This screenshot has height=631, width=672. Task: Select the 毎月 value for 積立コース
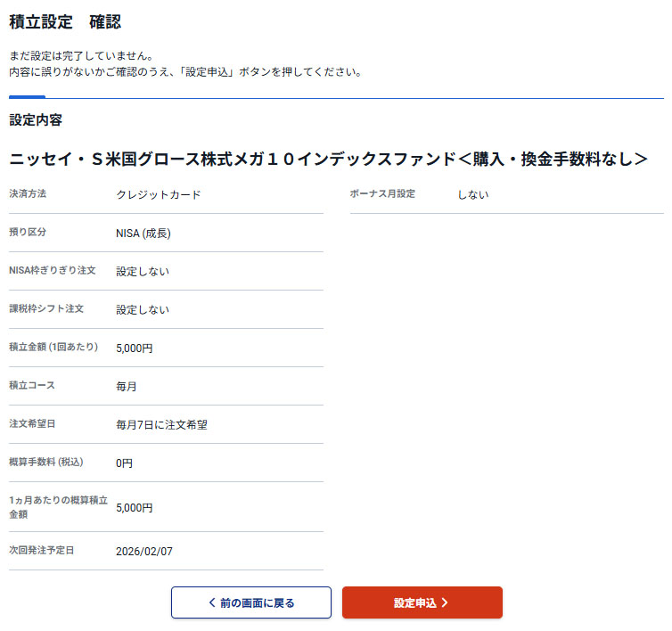[127, 387]
